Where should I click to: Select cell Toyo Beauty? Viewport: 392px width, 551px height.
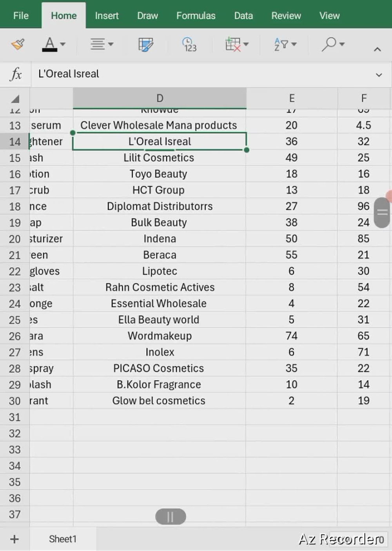tap(159, 174)
